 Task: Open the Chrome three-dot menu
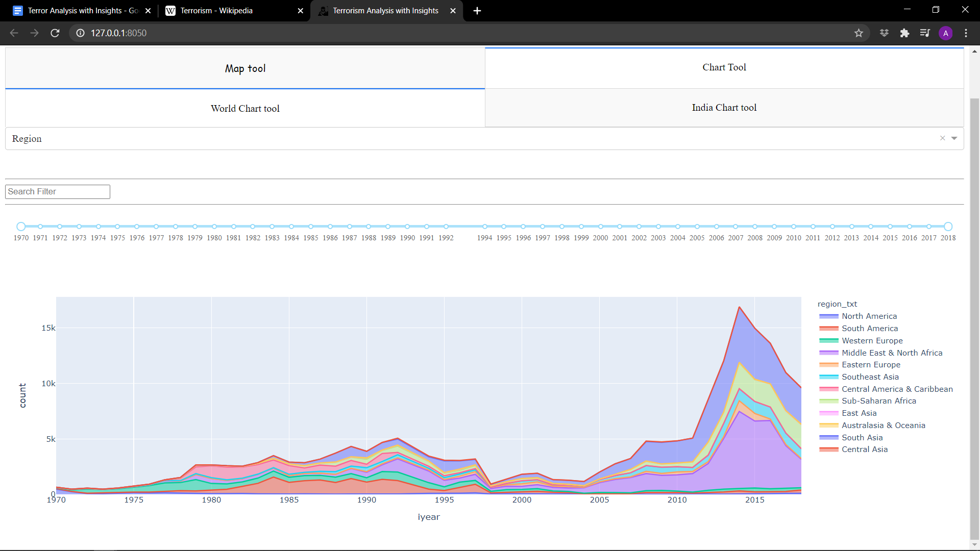coord(966,33)
